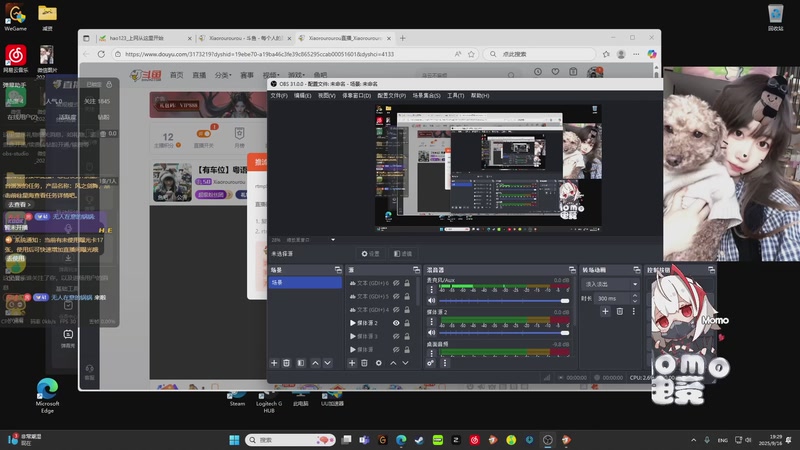Remove selected source with trash icon
Screen dimensions: 800x450
tap(364, 363)
